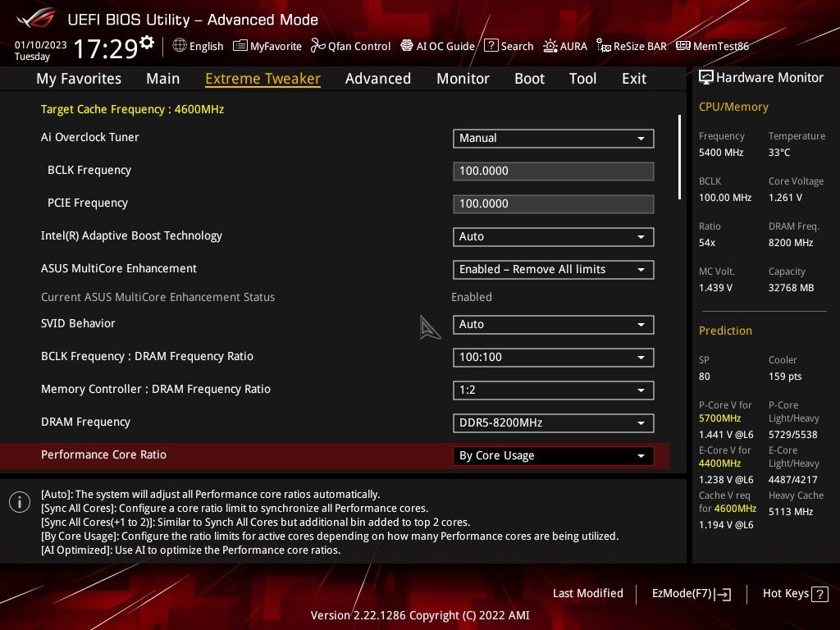Go to Boot tab
This screenshot has height=630, width=840.
529,79
